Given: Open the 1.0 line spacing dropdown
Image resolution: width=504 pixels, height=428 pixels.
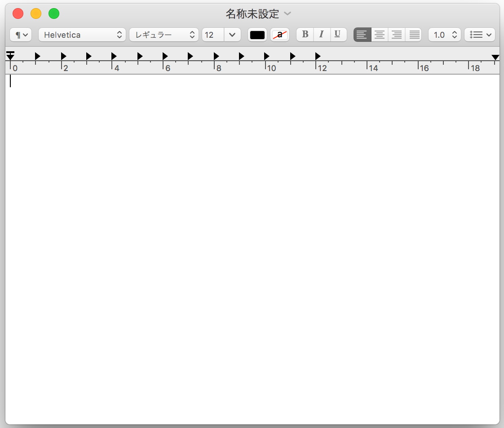Looking at the screenshot, I should (x=444, y=35).
